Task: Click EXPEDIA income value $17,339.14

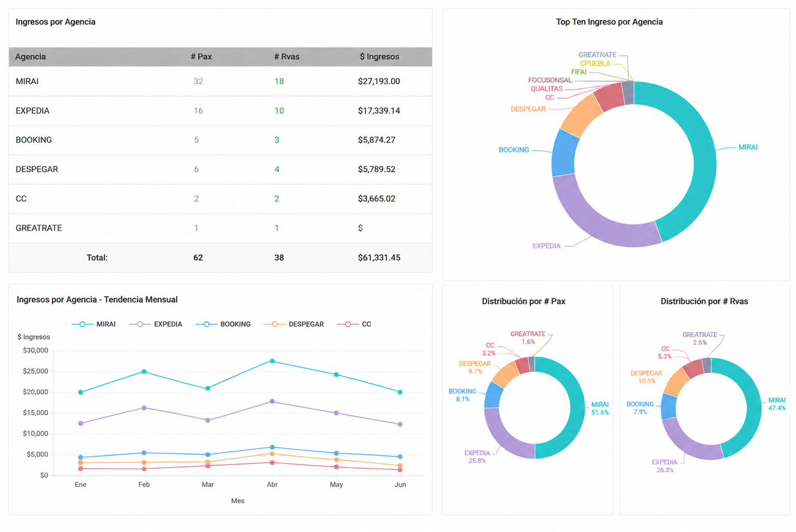Action: click(x=379, y=111)
